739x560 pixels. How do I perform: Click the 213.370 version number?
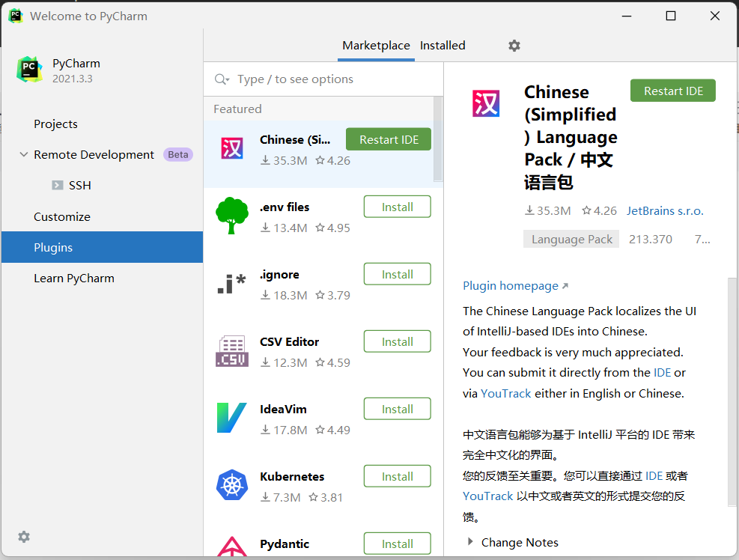tap(651, 240)
